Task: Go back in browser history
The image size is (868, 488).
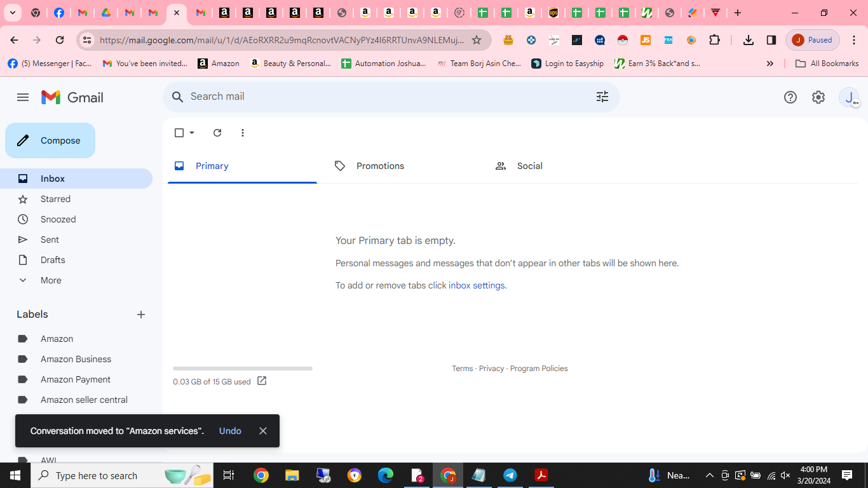Action: click(14, 40)
